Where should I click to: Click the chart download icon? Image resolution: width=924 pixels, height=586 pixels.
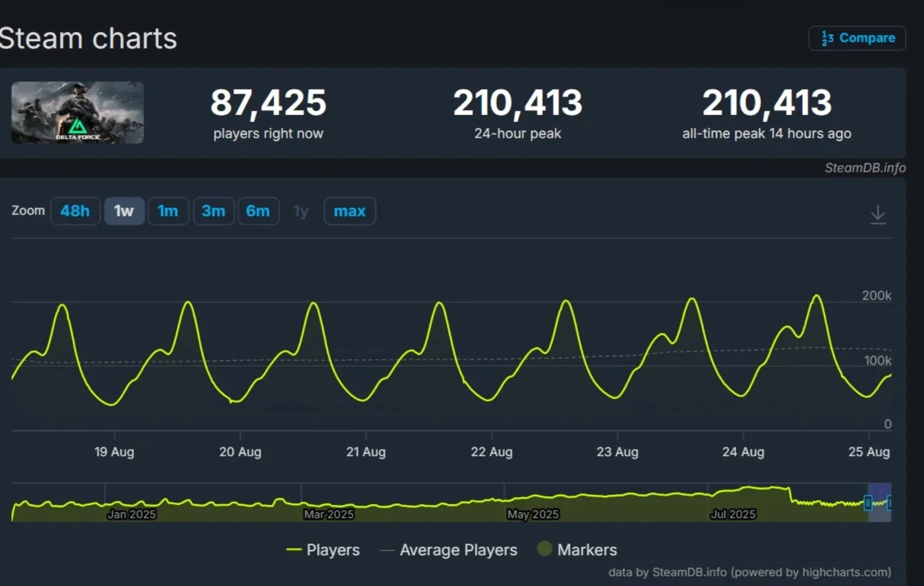tap(878, 215)
